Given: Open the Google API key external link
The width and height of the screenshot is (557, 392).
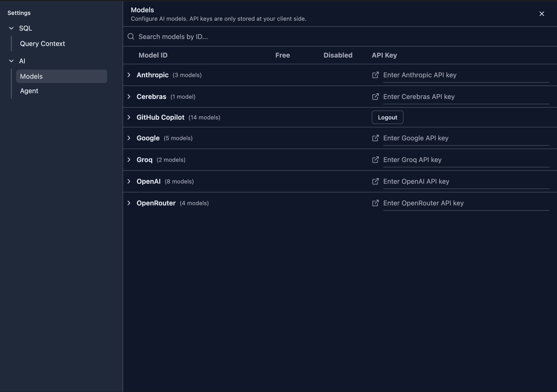Looking at the screenshot, I should coord(375,138).
